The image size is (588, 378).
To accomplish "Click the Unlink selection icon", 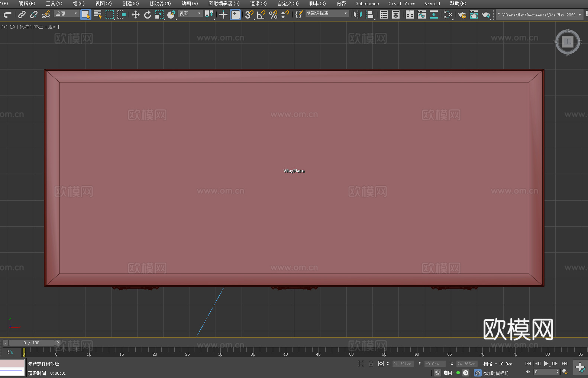I will pyautogui.click(x=34, y=14).
